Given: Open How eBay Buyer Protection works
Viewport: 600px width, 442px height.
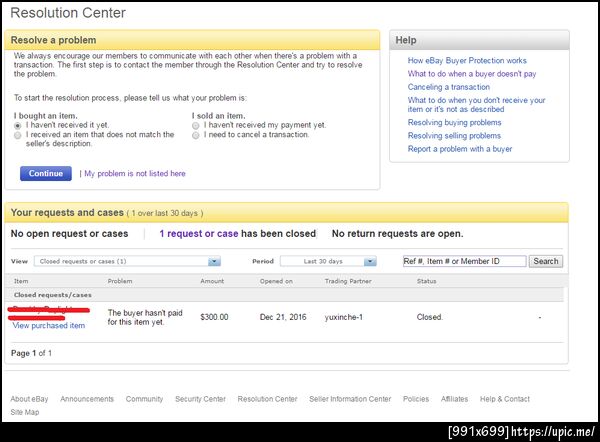Looking at the screenshot, I should [x=467, y=60].
